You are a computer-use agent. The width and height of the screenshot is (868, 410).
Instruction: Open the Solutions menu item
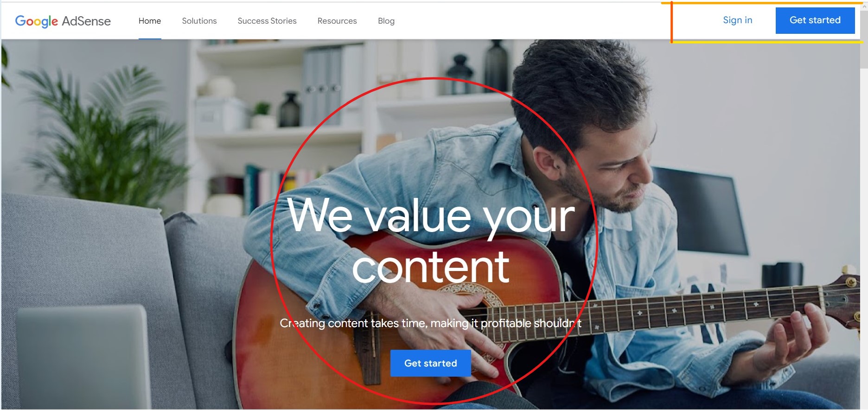[x=199, y=21]
